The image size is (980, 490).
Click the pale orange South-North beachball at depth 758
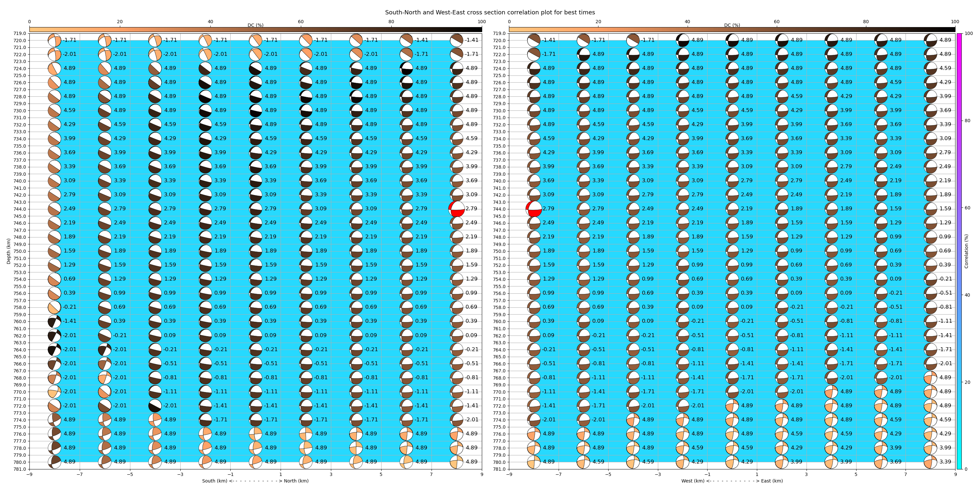tap(55, 307)
